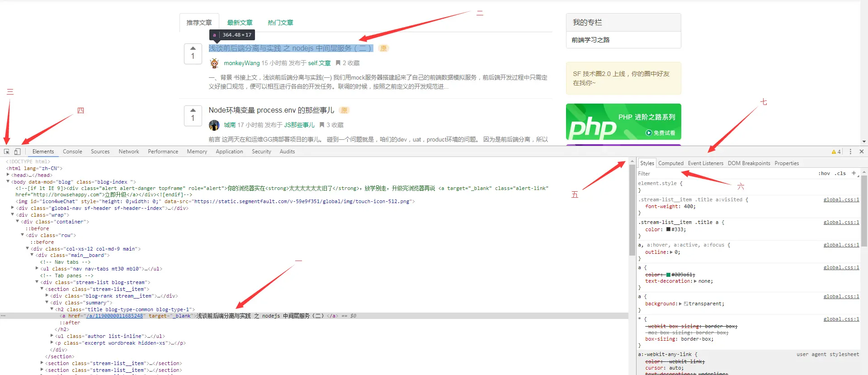Click 城南's avatar image

click(214, 125)
